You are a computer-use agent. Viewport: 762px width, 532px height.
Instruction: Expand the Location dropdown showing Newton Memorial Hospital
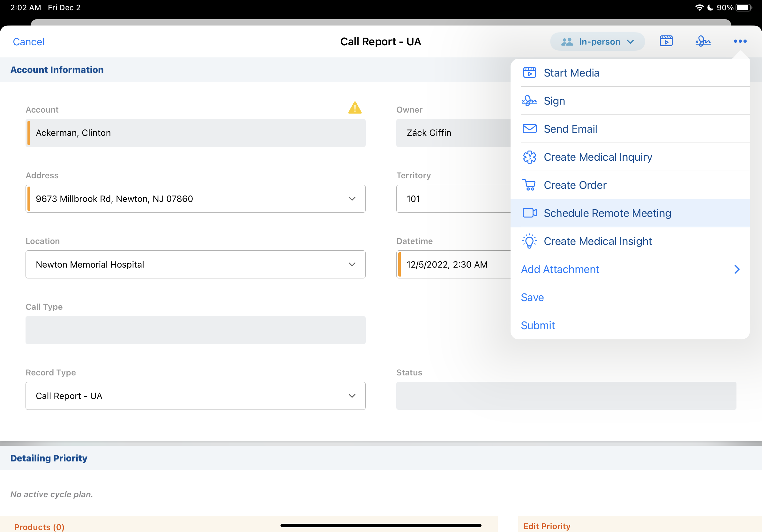click(x=352, y=264)
